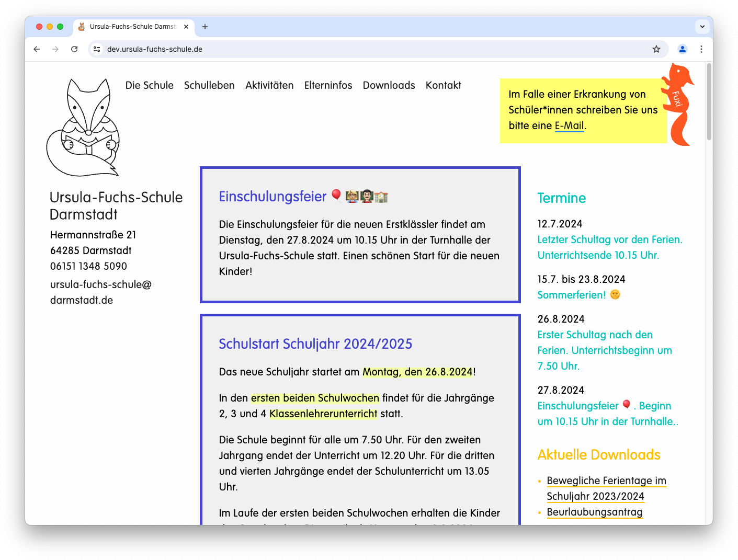Screen dimensions: 738x560
Task: Open the Downloads menu item
Action: (389, 85)
